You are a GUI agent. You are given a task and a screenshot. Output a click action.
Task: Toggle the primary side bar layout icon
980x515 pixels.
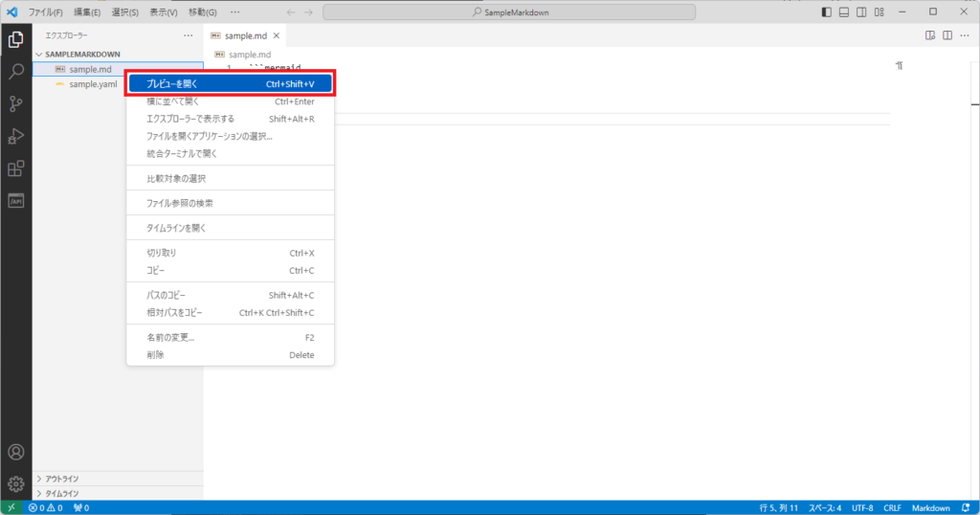pyautogui.click(x=826, y=11)
